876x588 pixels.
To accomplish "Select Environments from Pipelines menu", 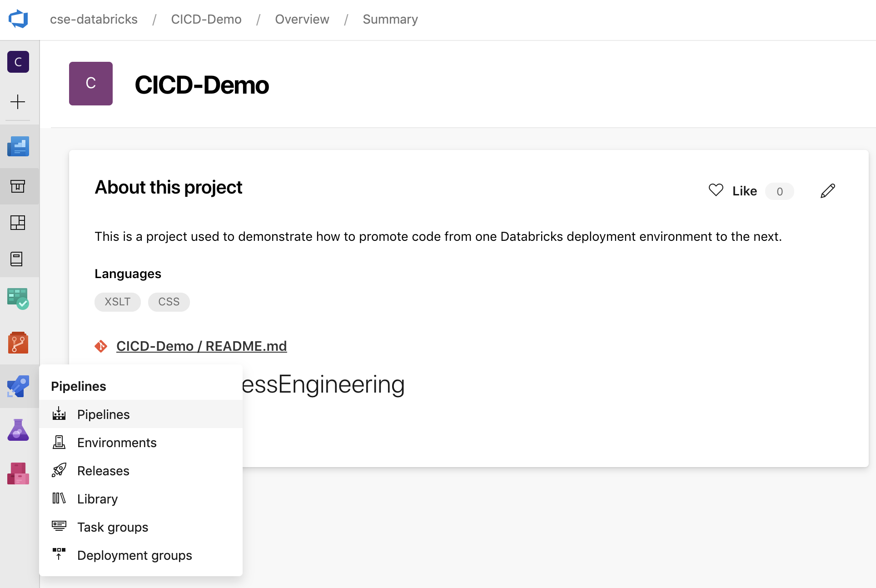I will click(117, 442).
